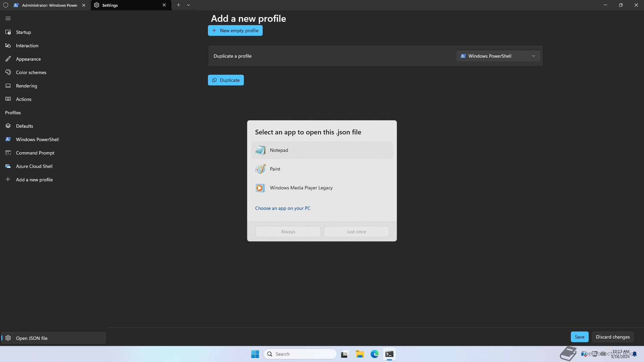
Task: Go to Appearance settings
Action: click(54, 59)
